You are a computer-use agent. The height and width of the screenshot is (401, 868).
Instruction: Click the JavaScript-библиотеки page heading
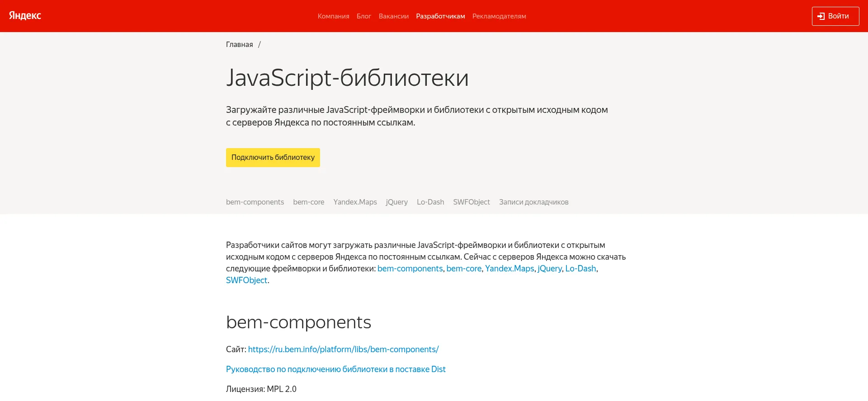tap(347, 78)
